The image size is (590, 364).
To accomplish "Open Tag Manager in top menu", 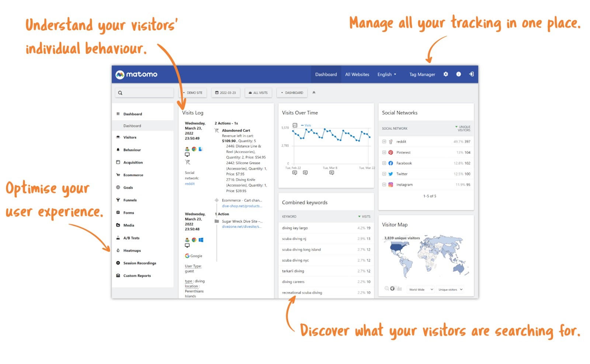I will 422,74.
